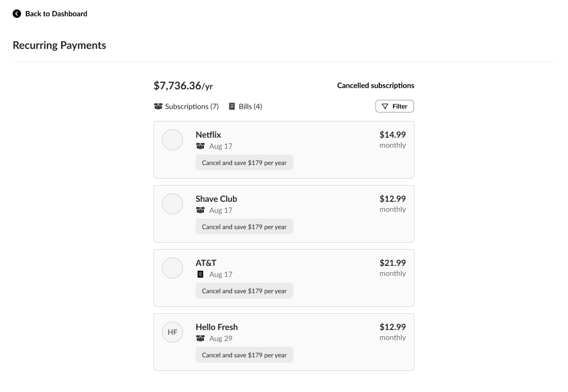Click the subscription box icon under Netflix
Viewport: 568px width, 392px height.
(x=200, y=146)
